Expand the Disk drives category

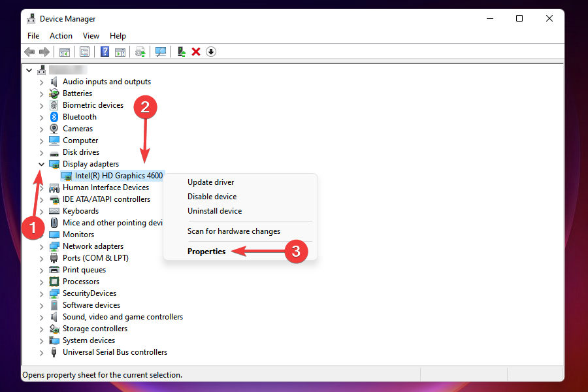(x=41, y=153)
